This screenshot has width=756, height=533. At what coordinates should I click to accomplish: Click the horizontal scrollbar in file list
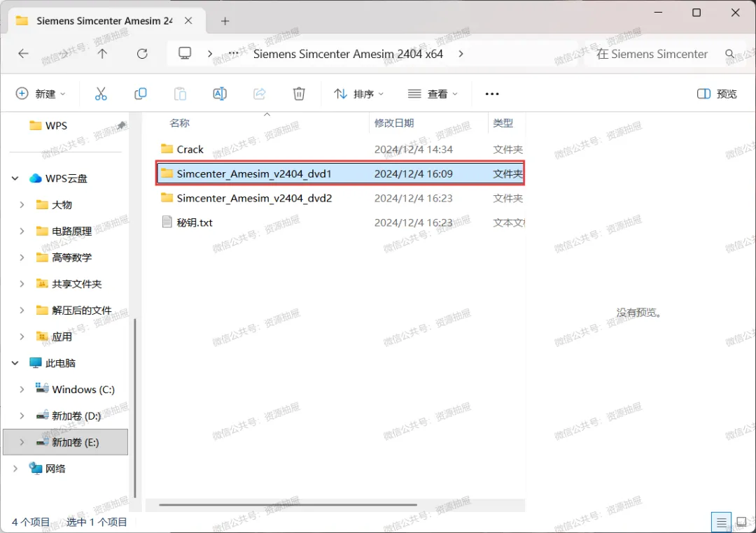pos(288,504)
